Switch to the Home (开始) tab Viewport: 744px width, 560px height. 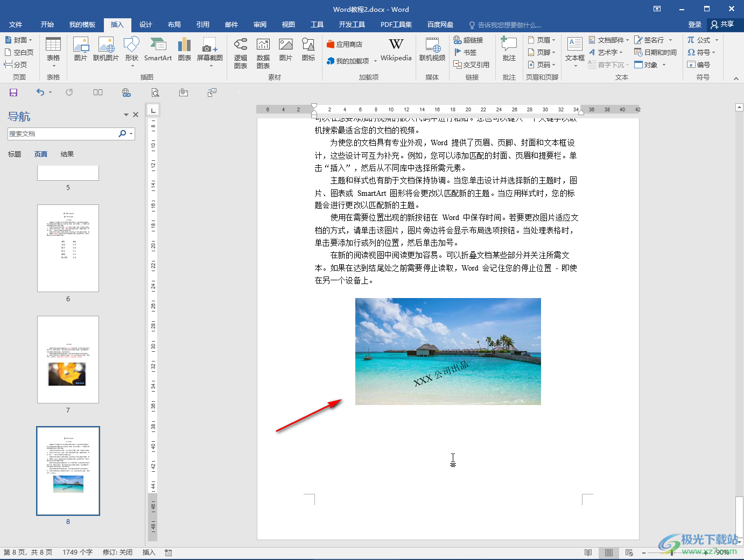(47, 25)
